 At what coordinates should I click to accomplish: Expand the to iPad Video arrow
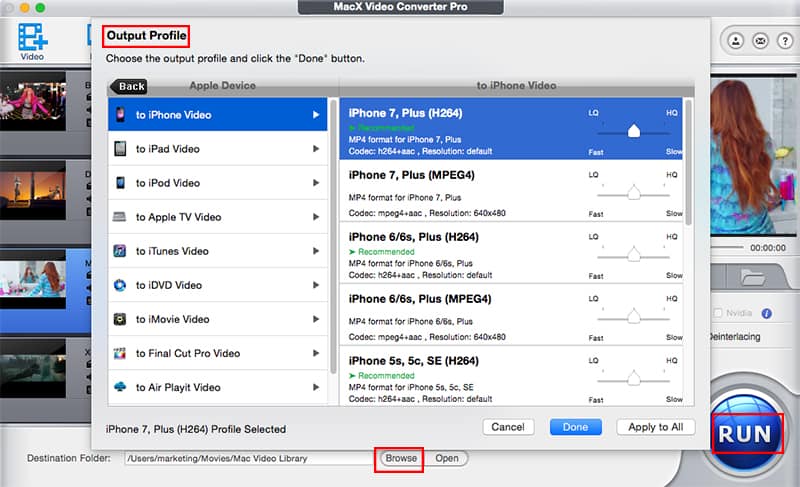[316, 149]
